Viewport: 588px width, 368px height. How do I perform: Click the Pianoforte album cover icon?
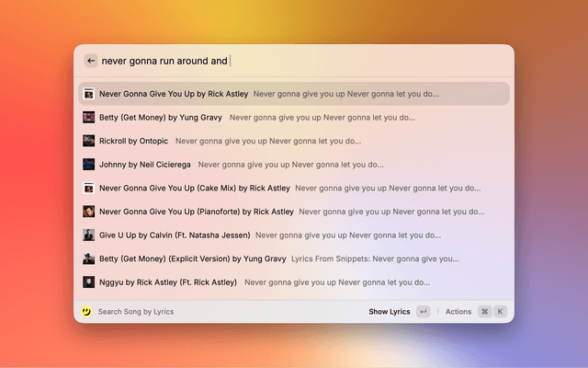click(88, 212)
